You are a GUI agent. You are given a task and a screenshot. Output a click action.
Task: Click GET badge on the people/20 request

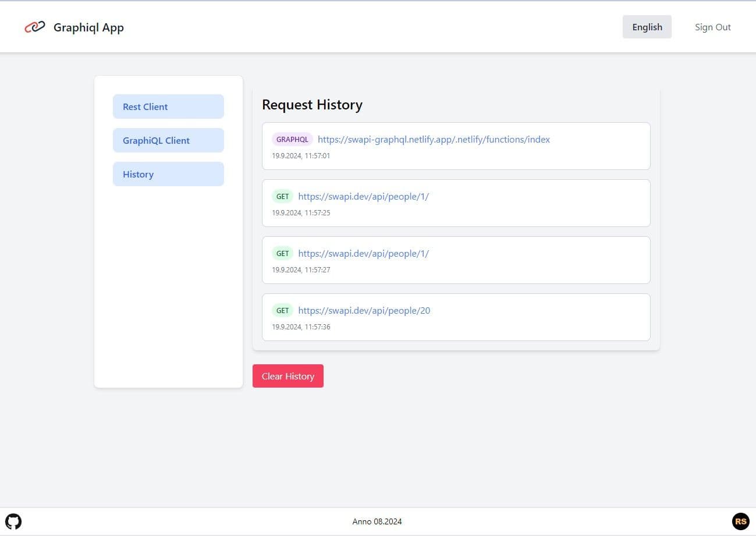click(x=282, y=311)
